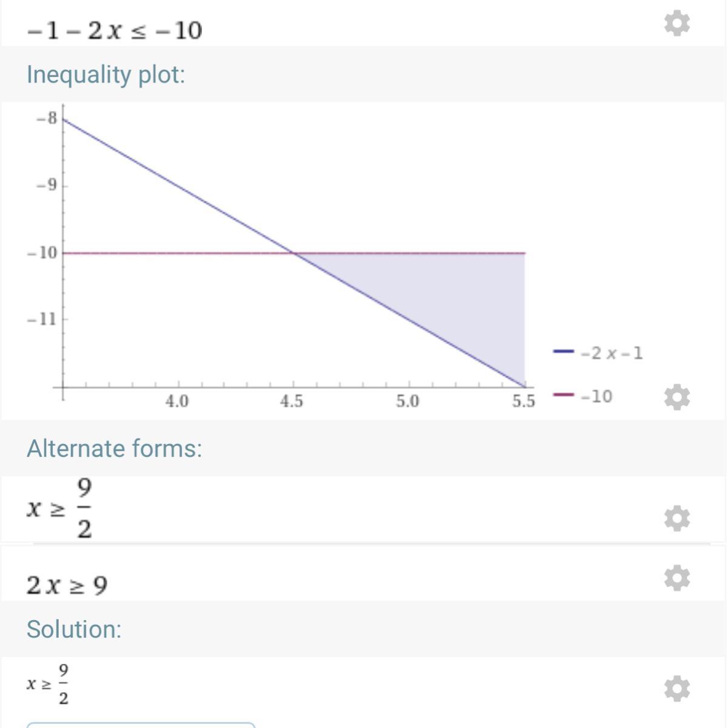Select the alternate form x ≥ 9/2

pyautogui.click(x=59, y=508)
